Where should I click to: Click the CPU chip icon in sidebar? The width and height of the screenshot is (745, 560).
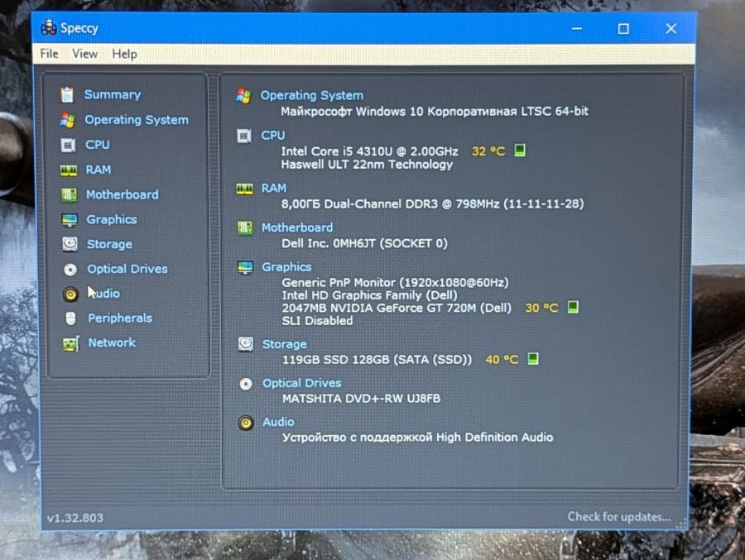pyautogui.click(x=68, y=145)
